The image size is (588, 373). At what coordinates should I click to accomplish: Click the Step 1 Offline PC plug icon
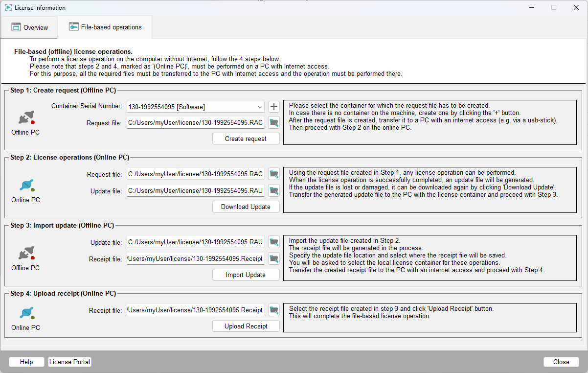click(26, 118)
